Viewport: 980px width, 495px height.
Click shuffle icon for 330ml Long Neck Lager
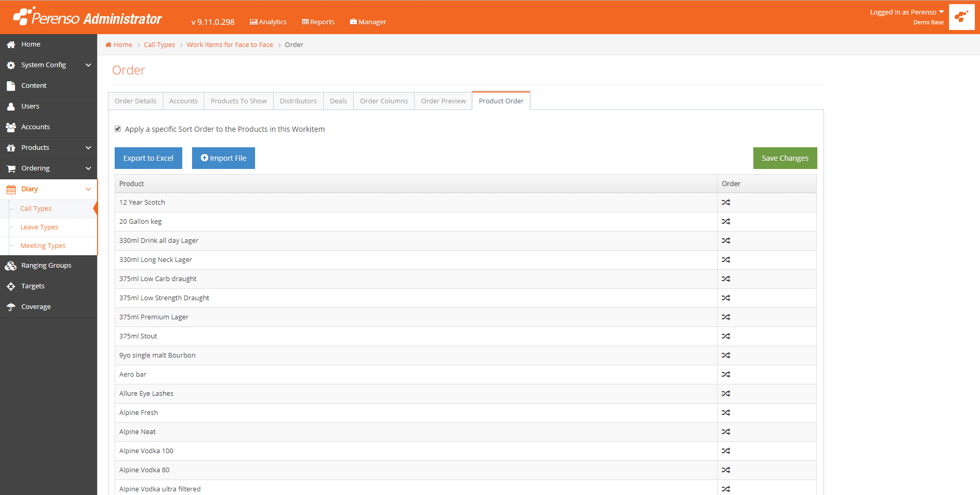pos(726,260)
